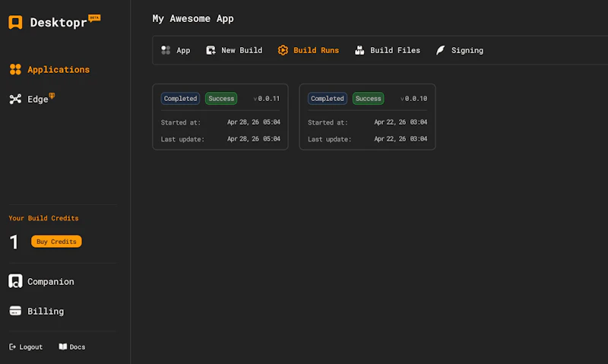The height and width of the screenshot is (364, 608).
Task: Click the Signing feather icon
Action: [441, 50]
